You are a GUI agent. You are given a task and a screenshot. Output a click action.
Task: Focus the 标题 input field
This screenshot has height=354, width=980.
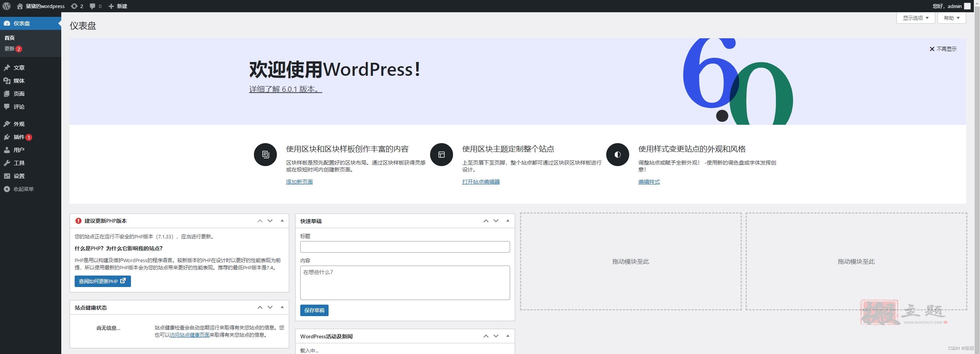(405, 247)
